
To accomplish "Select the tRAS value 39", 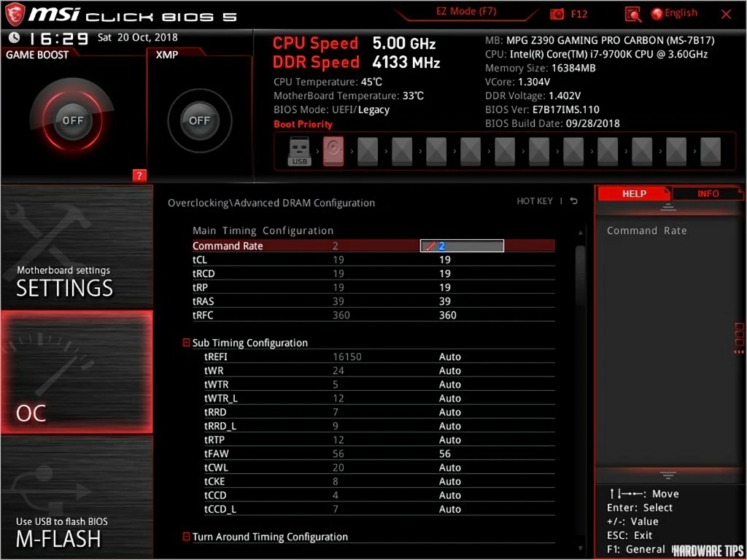I will pyautogui.click(x=445, y=301).
